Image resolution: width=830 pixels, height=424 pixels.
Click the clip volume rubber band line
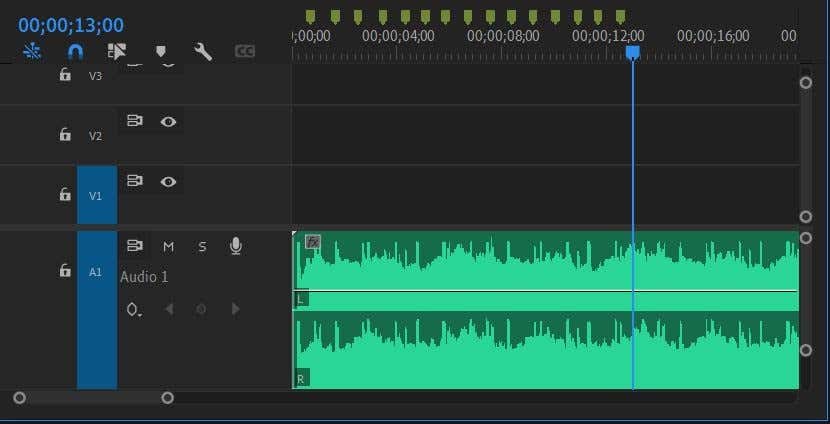tap(545, 291)
